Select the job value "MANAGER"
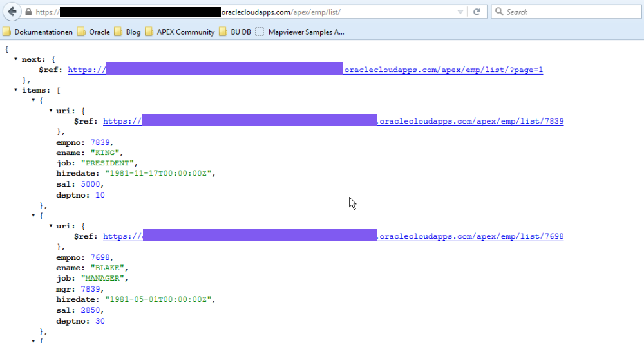The height and width of the screenshot is (343, 644). pyautogui.click(x=102, y=278)
